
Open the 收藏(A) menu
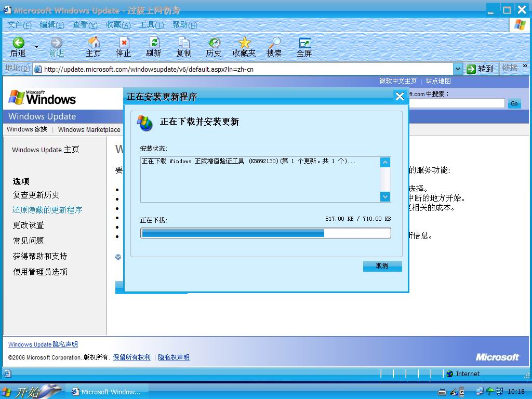click(x=118, y=25)
